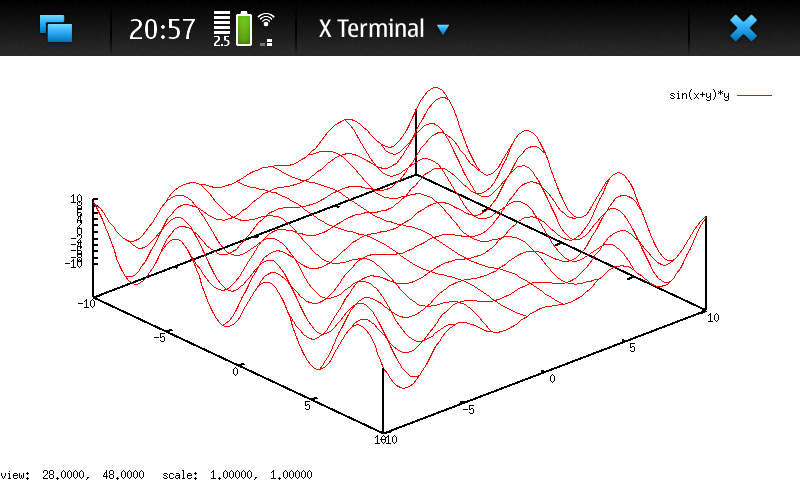Viewport: 800px width, 480px height.
Task: Click tick label 5 on the left base axis
Action: pos(308,404)
